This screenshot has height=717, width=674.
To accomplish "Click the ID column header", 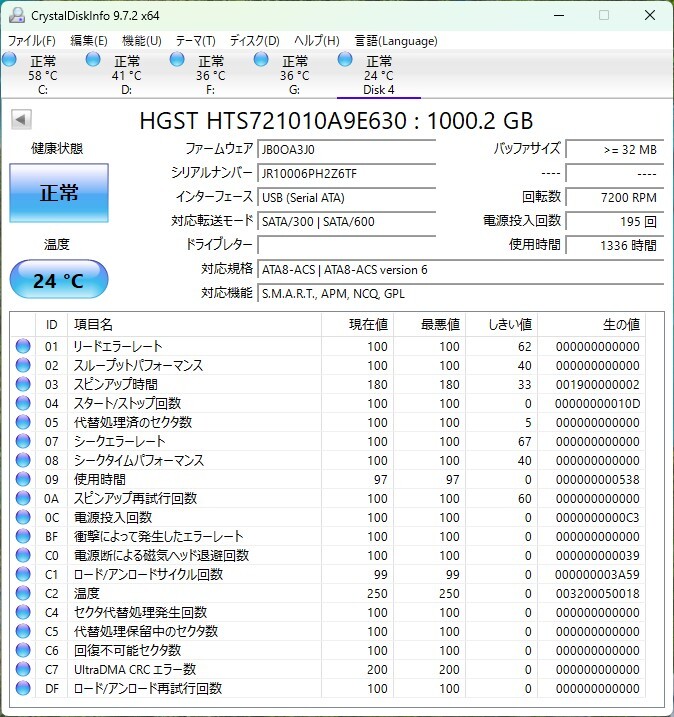I will (x=52, y=325).
